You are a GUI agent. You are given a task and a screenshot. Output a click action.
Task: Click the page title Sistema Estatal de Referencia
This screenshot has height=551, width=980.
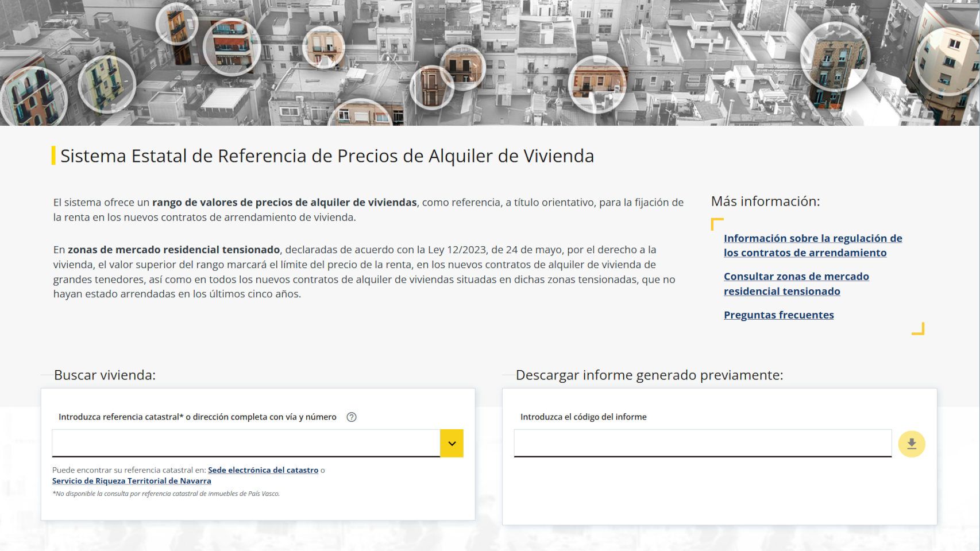327,156
